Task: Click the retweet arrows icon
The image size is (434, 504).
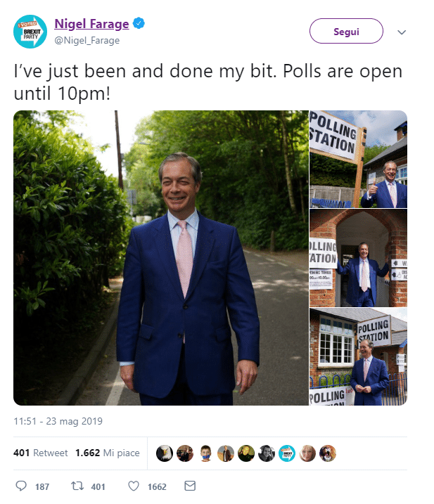Action: coord(79,486)
